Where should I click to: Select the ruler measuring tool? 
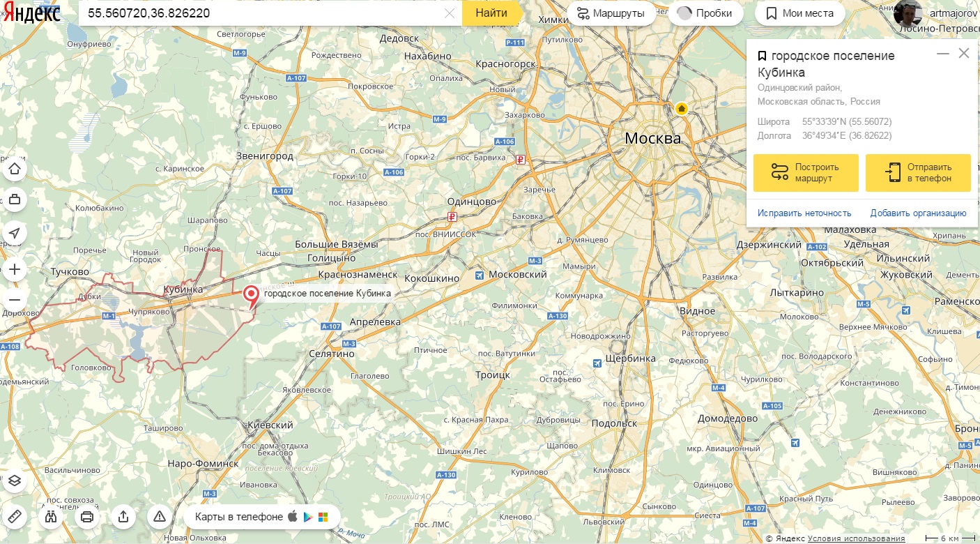tap(15, 517)
